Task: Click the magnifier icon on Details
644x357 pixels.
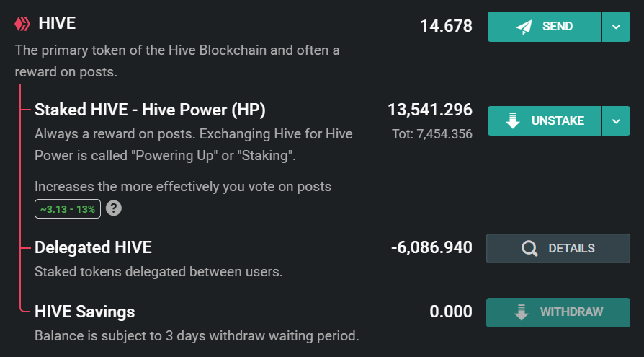Action: point(529,249)
